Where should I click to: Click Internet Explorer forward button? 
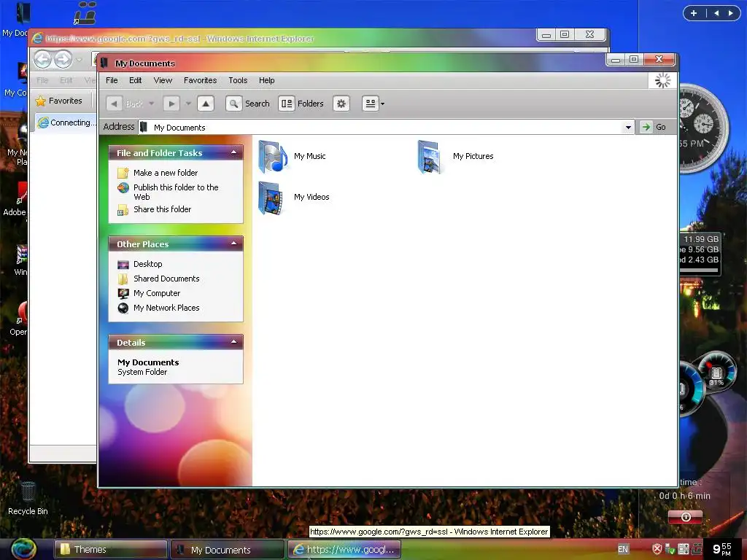pyautogui.click(x=63, y=60)
